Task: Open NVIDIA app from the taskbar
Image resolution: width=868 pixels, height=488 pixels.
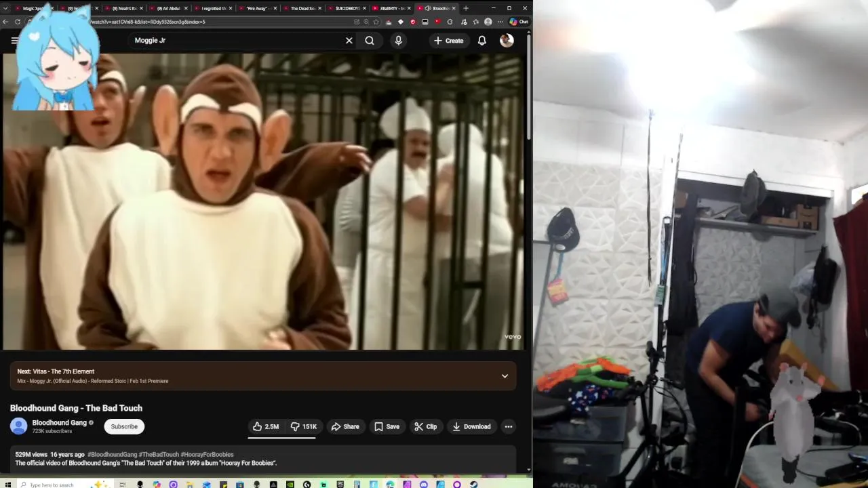Action: pos(290,484)
